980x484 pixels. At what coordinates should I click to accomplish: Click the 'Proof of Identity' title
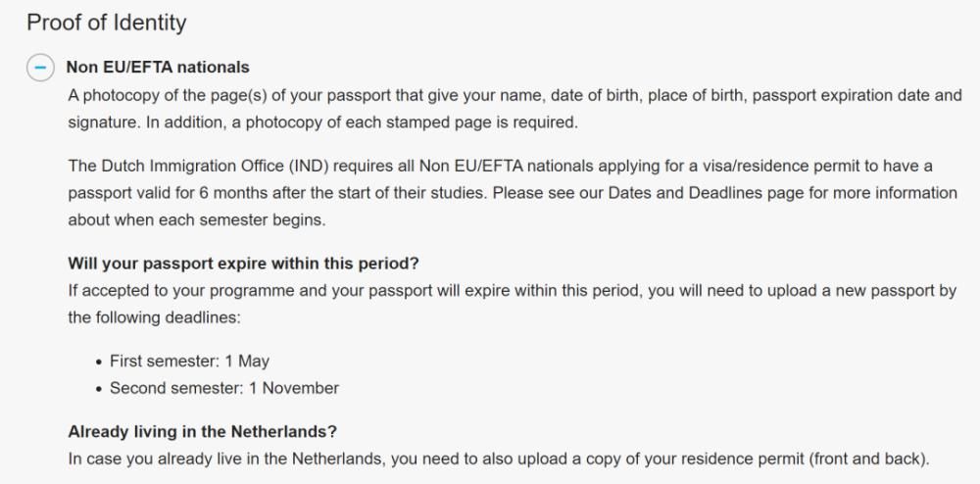pos(107,22)
